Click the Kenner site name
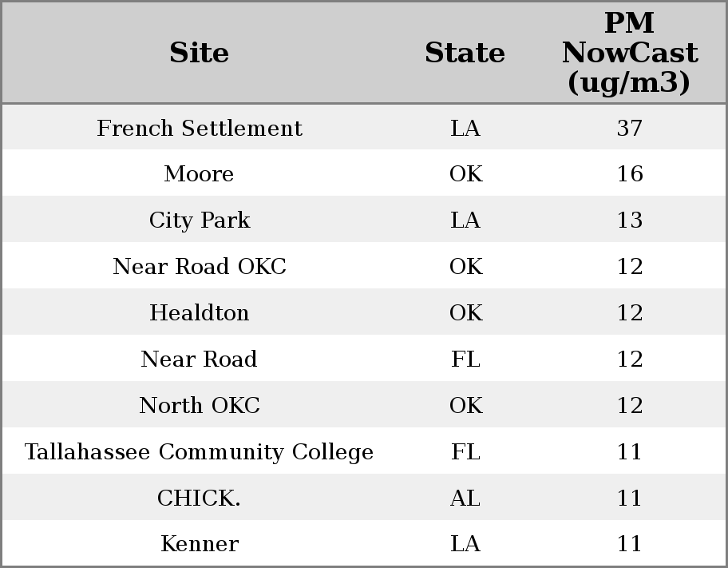 199,544
